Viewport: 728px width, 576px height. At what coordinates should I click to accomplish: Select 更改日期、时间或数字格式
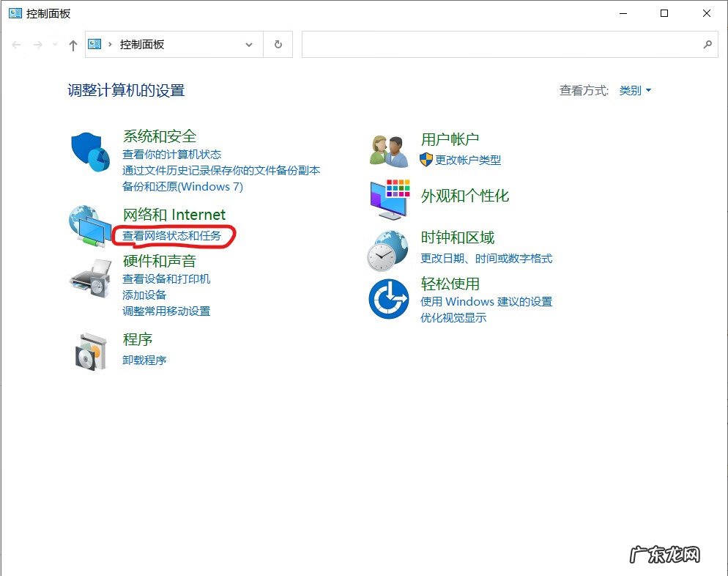pos(486,258)
